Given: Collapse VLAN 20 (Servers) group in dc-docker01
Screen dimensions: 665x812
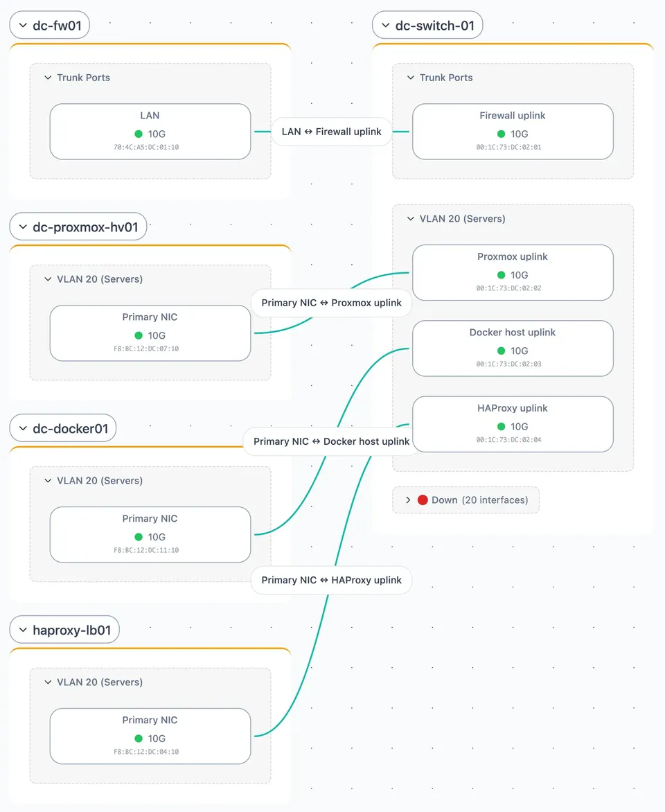Looking at the screenshot, I should 48,481.
